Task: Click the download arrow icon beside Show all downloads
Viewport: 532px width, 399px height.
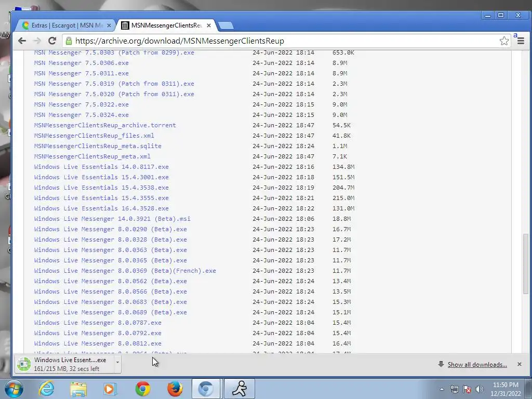Action: point(441,364)
